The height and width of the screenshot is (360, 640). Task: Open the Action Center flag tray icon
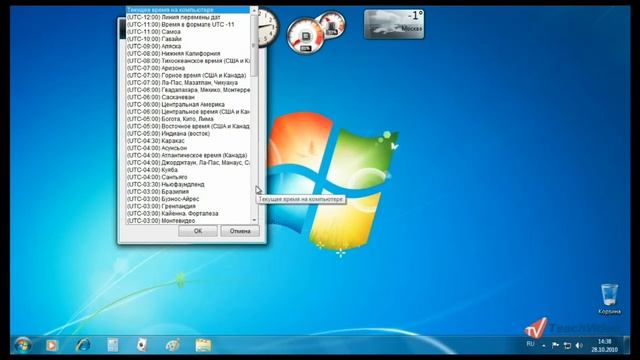(x=555, y=345)
